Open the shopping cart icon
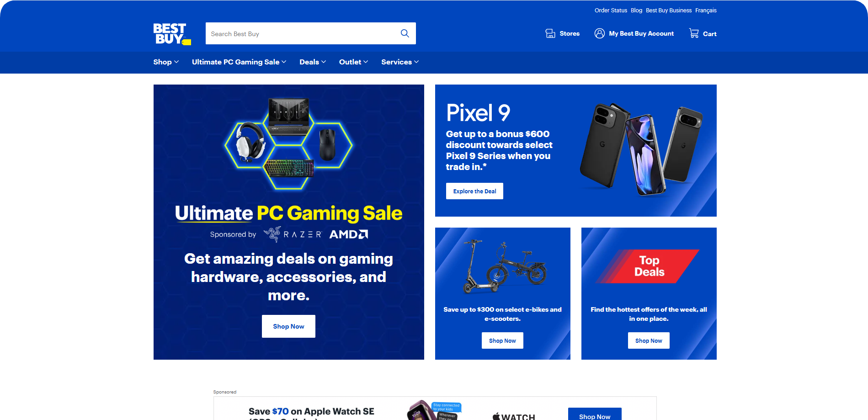Image resolution: width=868 pixels, height=420 pixels. (x=694, y=33)
